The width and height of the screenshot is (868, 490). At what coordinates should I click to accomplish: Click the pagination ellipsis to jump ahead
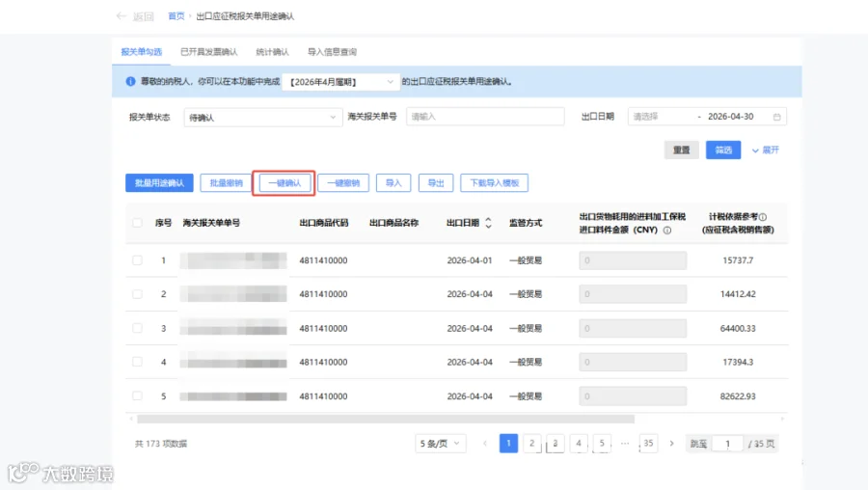pyautogui.click(x=625, y=444)
